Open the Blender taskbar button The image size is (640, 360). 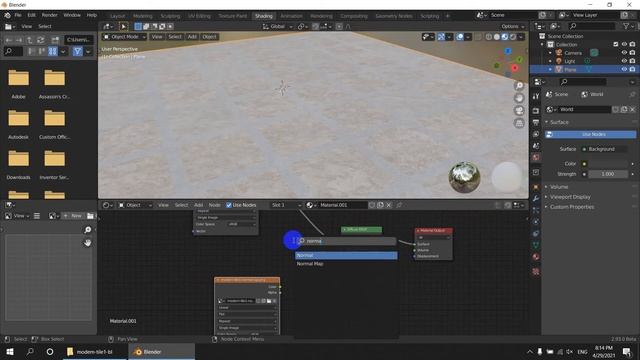pyautogui.click(x=161, y=352)
